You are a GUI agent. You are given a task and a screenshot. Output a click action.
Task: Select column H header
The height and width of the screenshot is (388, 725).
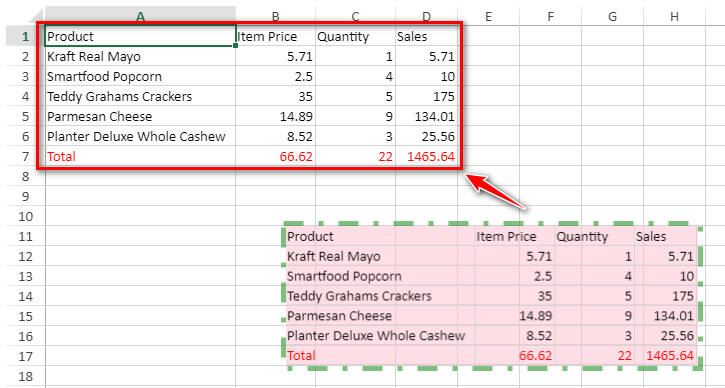click(x=674, y=16)
